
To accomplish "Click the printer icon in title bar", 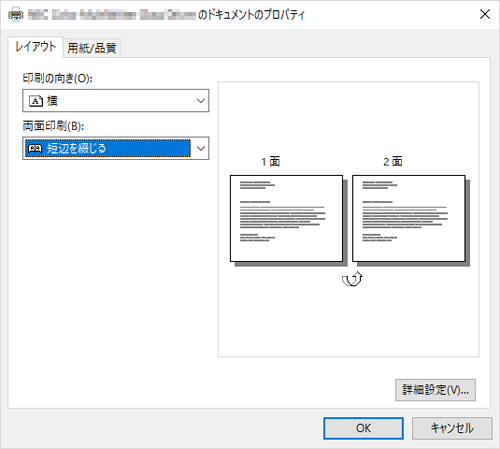I will click(15, 15).
